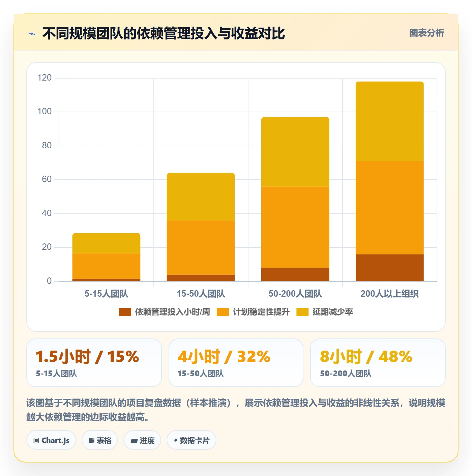The height and width of the screenshot is (476, 472).
Task: Click the 5-15人团队 axis label
Action: pos(106,294)
